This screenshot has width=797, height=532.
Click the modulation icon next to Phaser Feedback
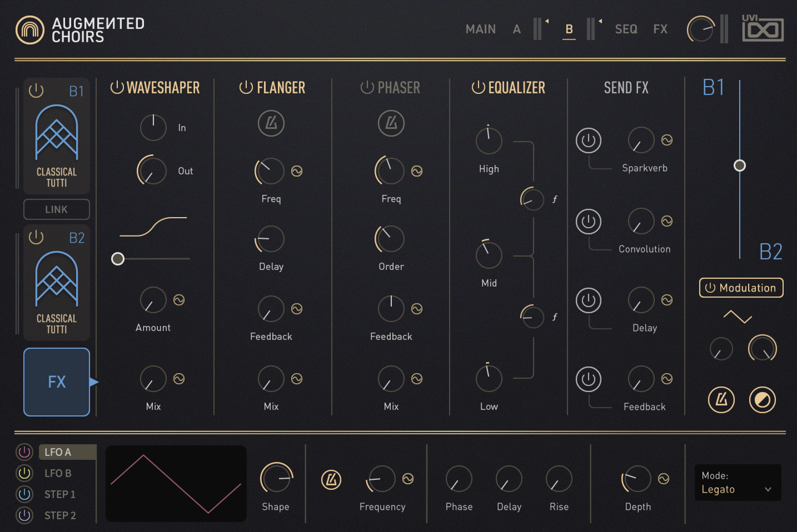tap(417, 309)
